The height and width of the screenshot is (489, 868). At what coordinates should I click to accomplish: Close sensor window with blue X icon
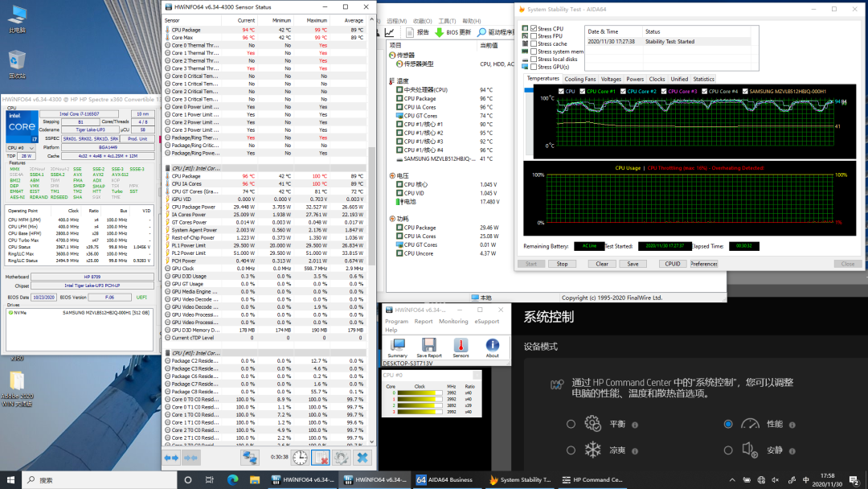362,458
